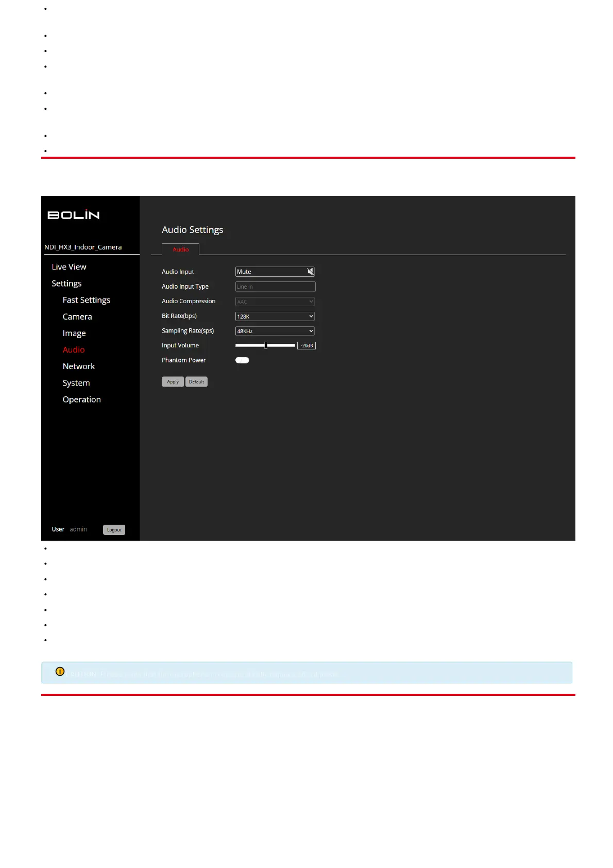Image resolution: width=613 pixels, height=868 pixels.
Task: Navigate to Image settings
Action: [x=74, y=333]
